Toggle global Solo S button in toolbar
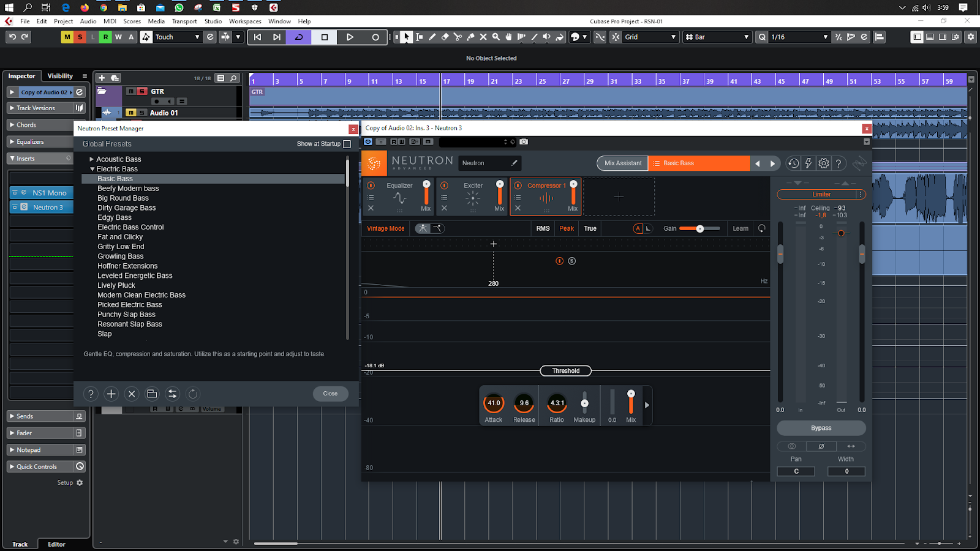This screenshot has width=980, height=551. [80, 37]
